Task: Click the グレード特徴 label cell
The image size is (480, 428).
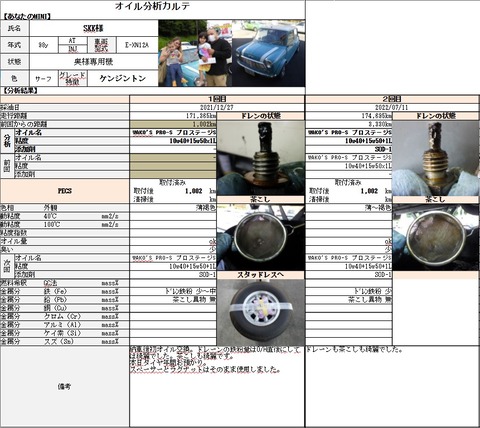Action: click(x=72, y=79)
